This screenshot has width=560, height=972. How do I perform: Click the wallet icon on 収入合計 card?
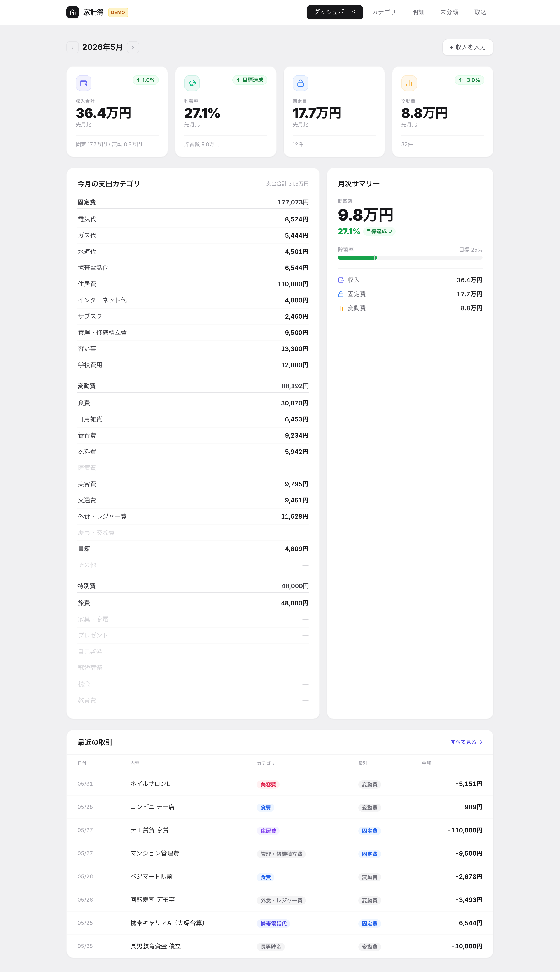[84, 83]
